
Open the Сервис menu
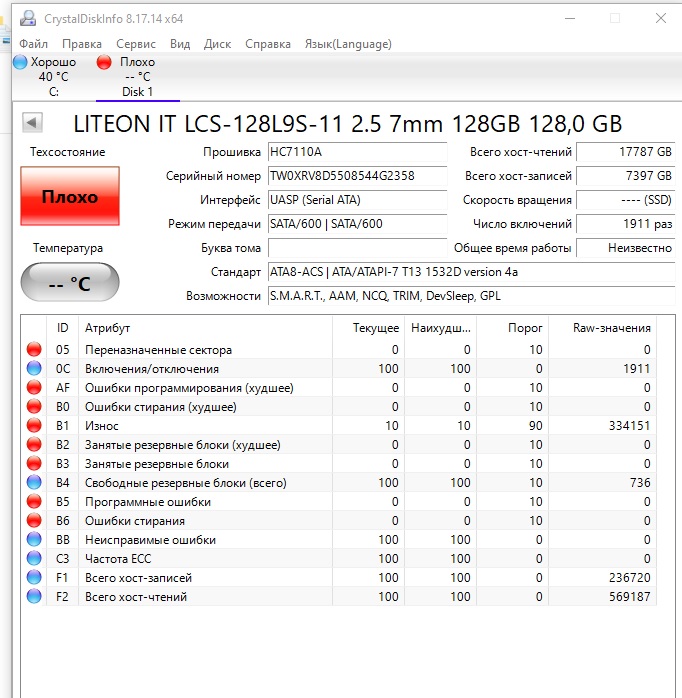click(136, 44)
